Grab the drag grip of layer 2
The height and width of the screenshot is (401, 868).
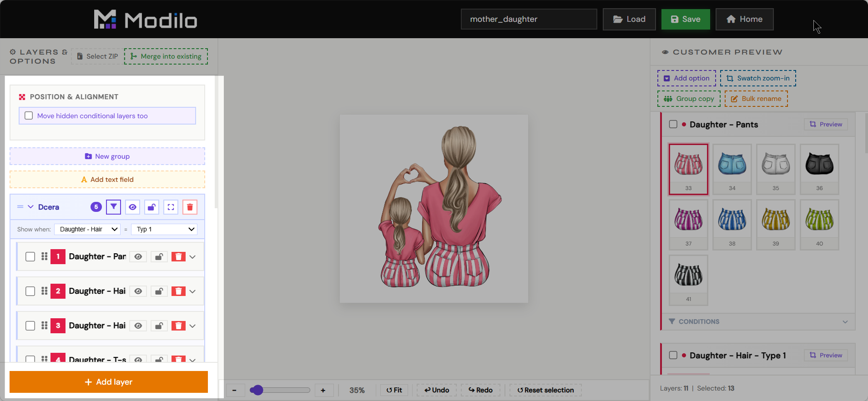(44, 291)
